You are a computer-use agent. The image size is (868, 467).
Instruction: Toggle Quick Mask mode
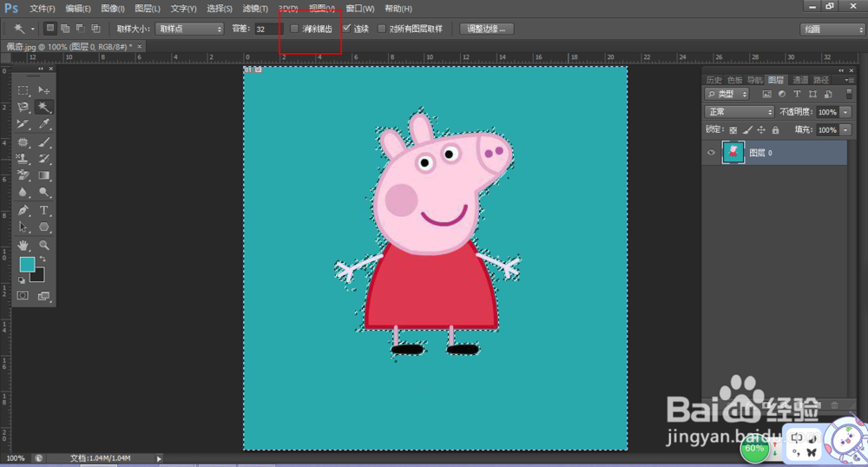pos(23,295)
